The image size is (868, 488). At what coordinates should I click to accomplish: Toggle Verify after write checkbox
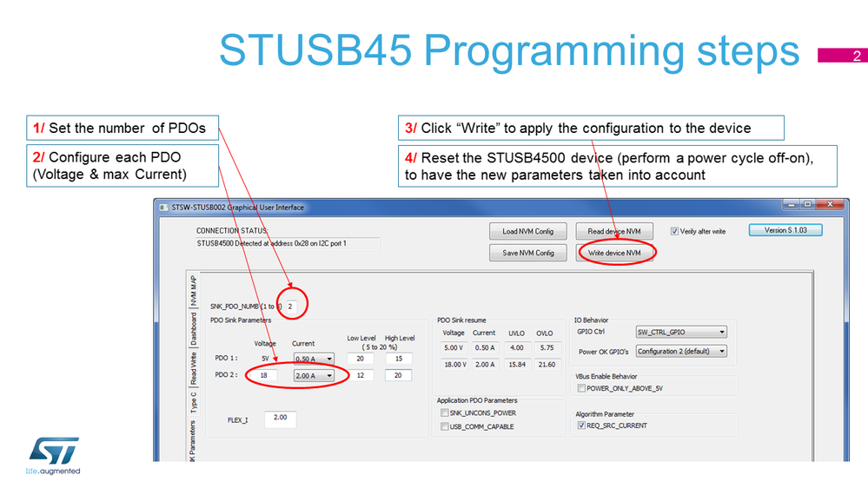[674, 231]
